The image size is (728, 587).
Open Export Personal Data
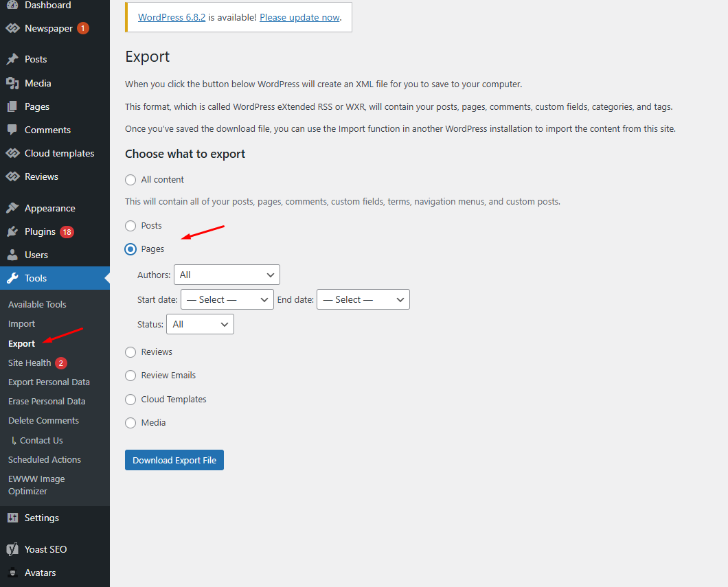pyautogui.click(x=49, y=382)
